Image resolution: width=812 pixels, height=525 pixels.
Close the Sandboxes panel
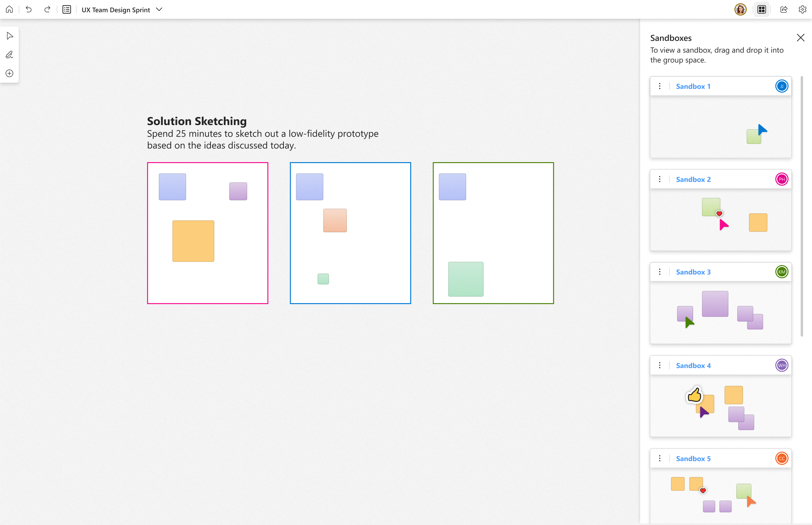tap(800, 37)
